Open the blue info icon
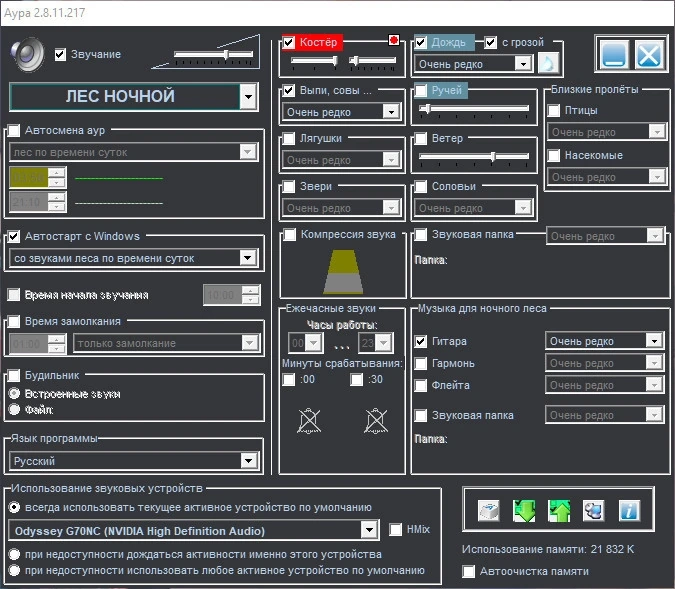 [x=629, y=511]
